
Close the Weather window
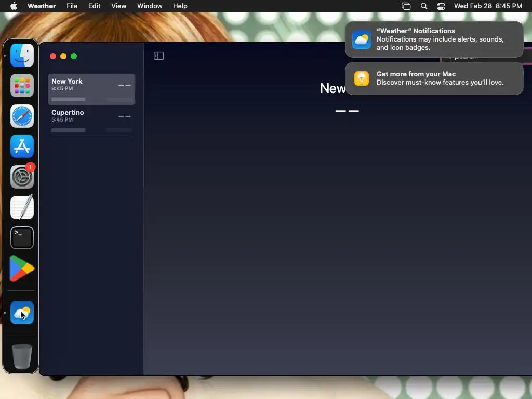tap(53, 56)
